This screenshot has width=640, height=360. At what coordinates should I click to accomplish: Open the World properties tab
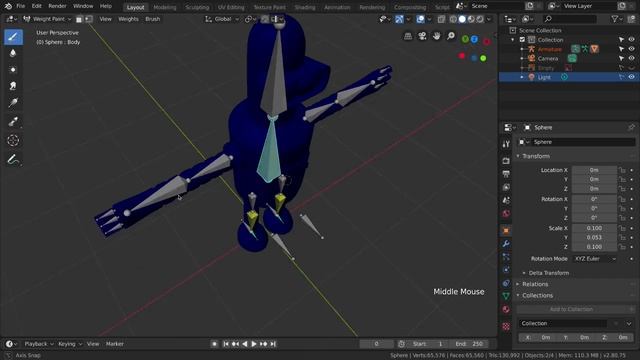point(506,213)
